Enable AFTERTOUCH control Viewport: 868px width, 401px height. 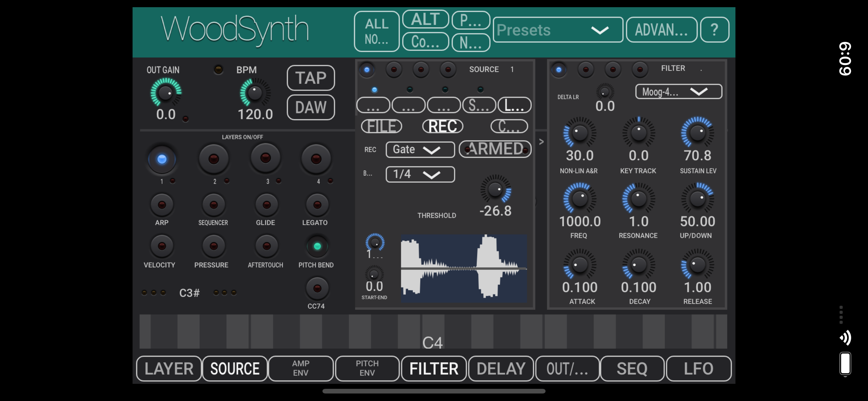click(267, 246)
